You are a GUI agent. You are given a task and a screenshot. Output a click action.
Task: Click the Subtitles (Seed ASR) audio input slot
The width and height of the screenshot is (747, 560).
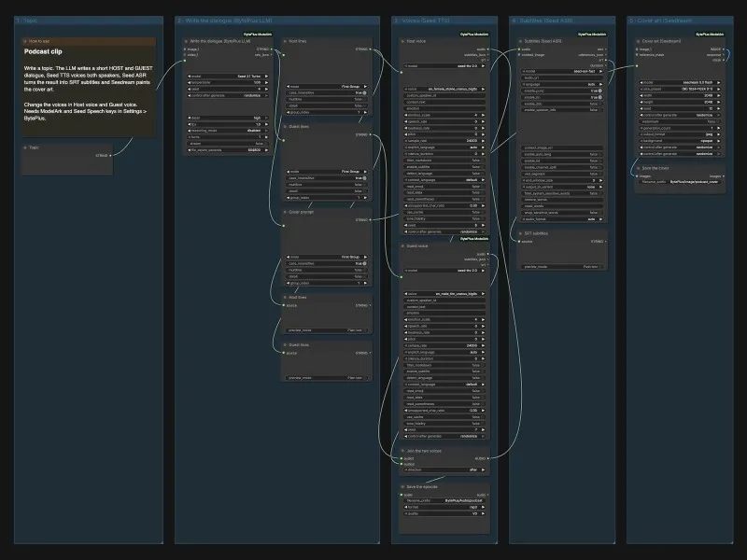click(x=519, y=49)
